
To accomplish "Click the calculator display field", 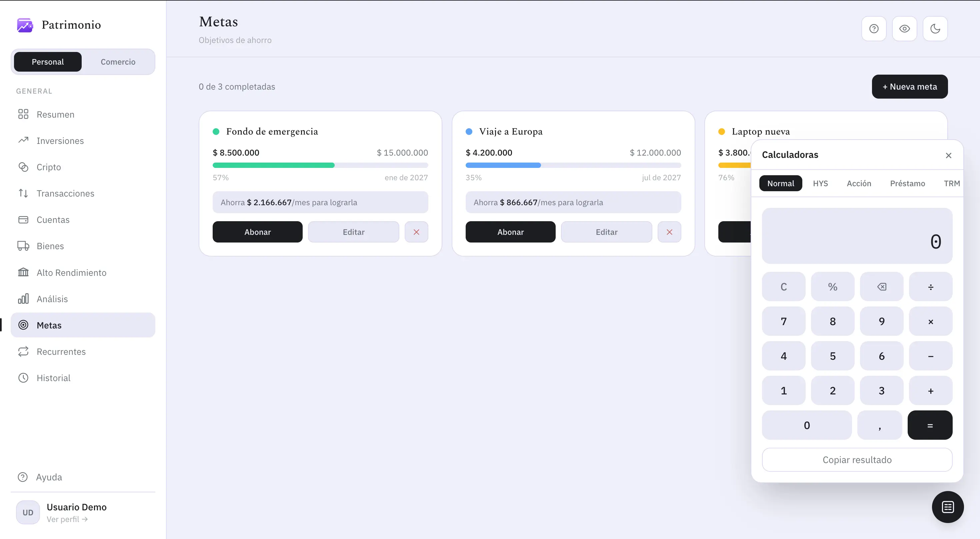I will [x=857, y=236].
